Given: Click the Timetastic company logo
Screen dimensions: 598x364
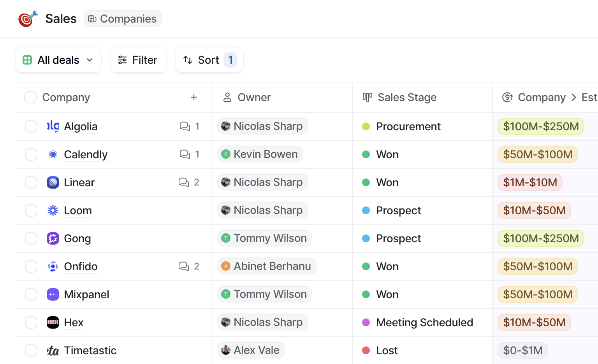Looking at the screenshot, I should point(53,351).
